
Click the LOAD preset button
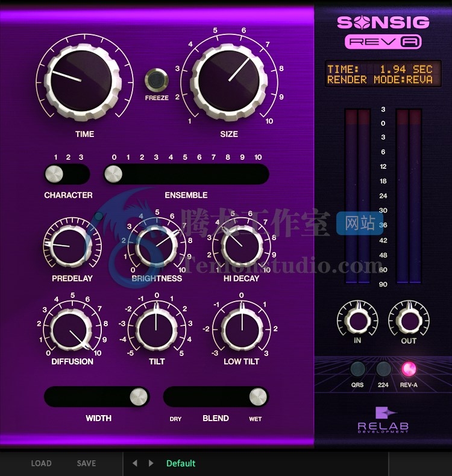[41, 463]
